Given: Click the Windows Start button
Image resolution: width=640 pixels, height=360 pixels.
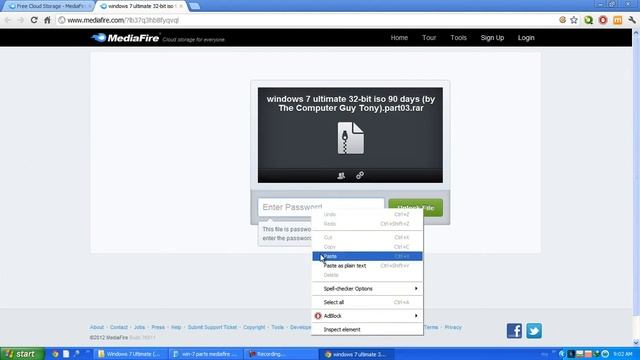Looking at the screenshot, I should tap(22, 354).
